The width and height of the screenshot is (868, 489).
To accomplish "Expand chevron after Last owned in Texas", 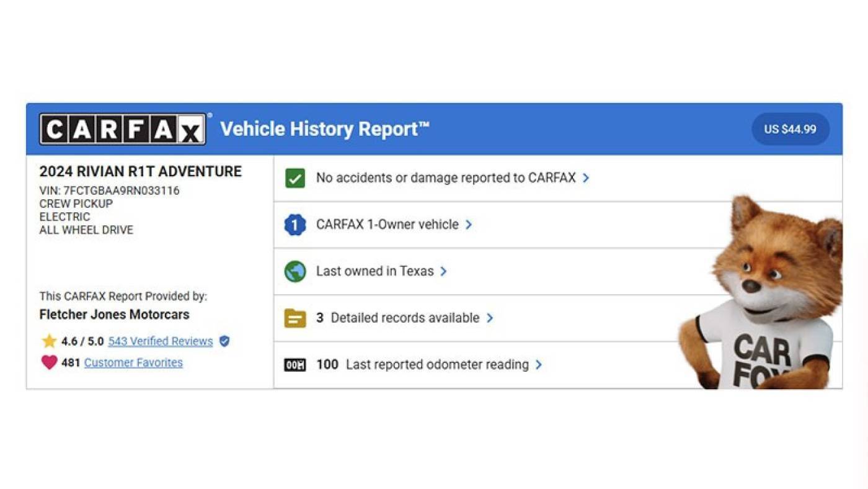I will 443,271.
